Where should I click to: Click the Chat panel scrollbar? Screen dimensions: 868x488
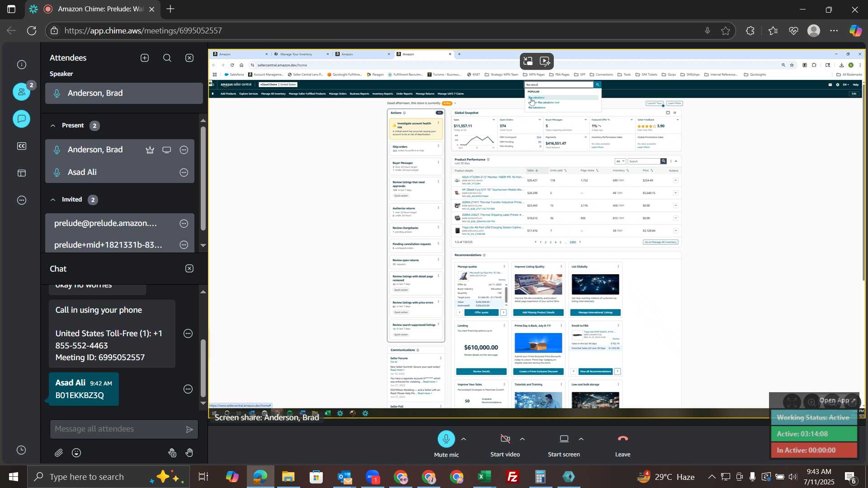click(x=203, y=368)
